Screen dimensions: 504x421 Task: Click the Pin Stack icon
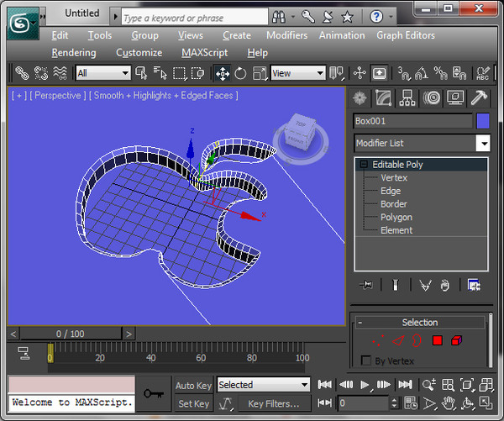(x=367, y=285)
